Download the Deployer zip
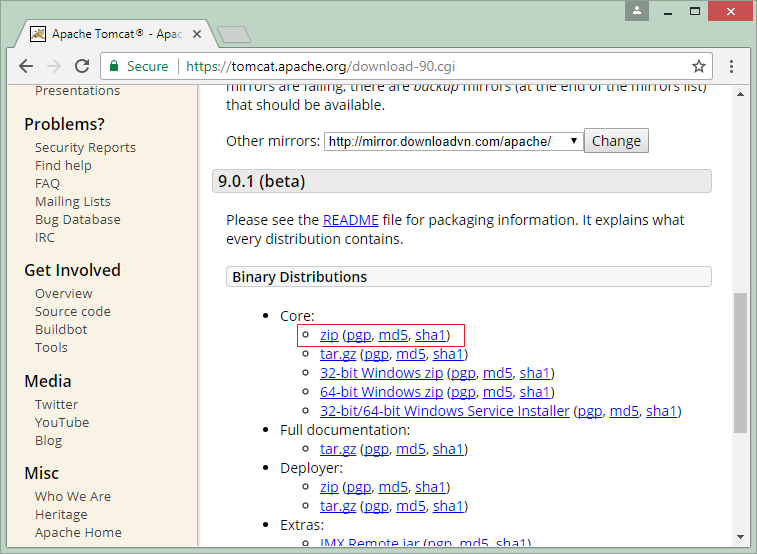 click(329, 487)
